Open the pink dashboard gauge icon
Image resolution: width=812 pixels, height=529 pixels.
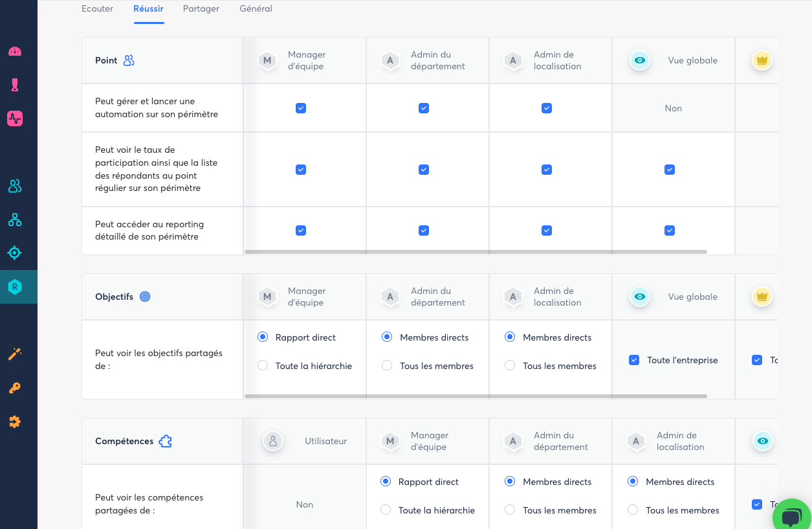[x=15, y=51]
